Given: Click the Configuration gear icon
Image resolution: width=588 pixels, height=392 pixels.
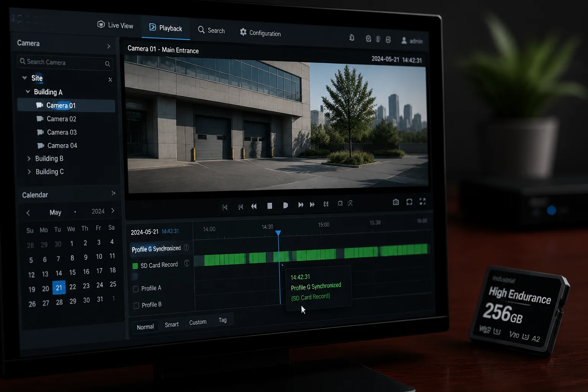Looking at the screenshot, I should pos(243,32).
